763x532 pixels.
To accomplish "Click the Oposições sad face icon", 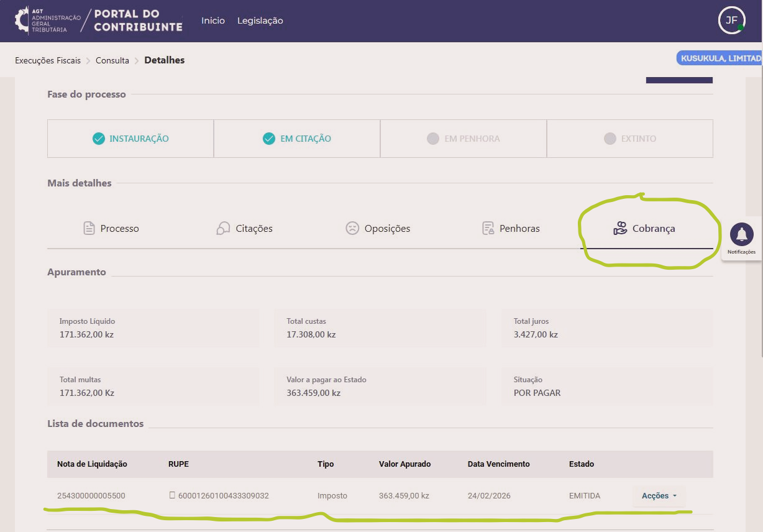I will tap(352, 228).
